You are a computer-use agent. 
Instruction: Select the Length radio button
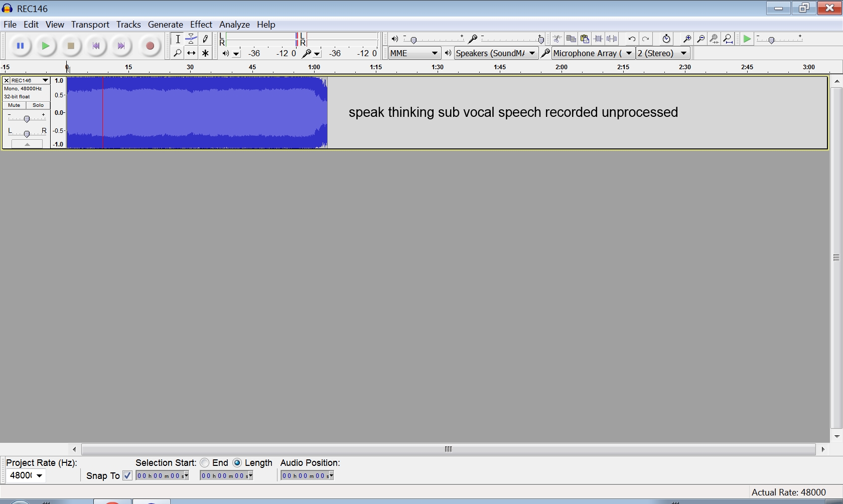[237, 463]
